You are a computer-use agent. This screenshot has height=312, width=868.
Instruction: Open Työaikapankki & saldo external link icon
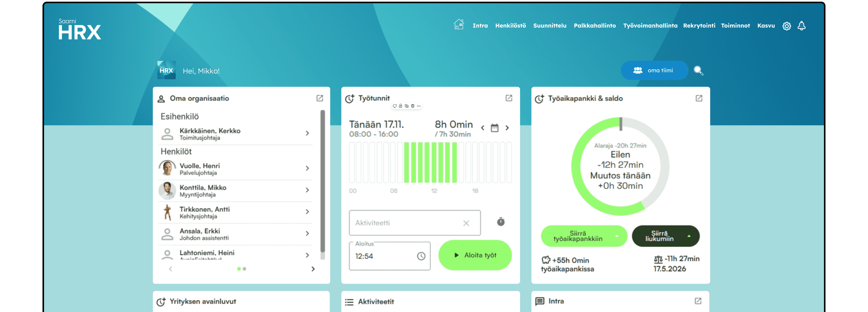pyautogui.click(x=699, y=98)
